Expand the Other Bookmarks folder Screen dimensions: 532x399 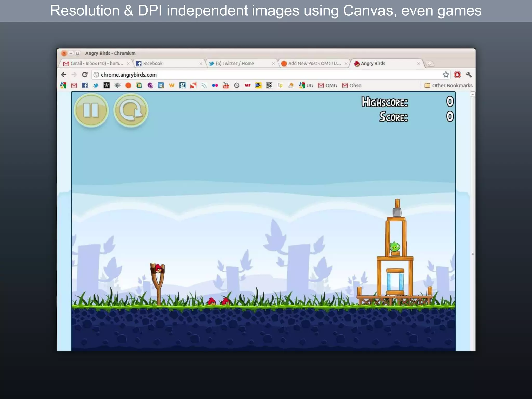(448, 85)
